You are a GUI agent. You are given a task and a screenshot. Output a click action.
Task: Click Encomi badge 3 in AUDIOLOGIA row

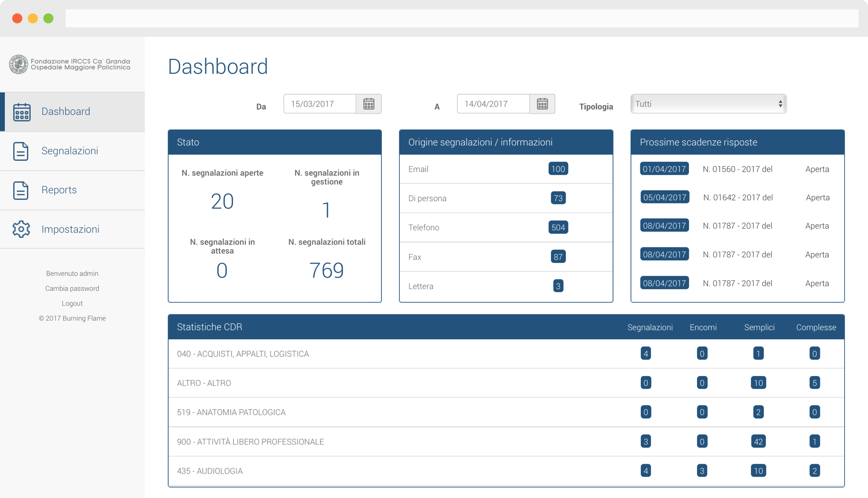(702, 471)
